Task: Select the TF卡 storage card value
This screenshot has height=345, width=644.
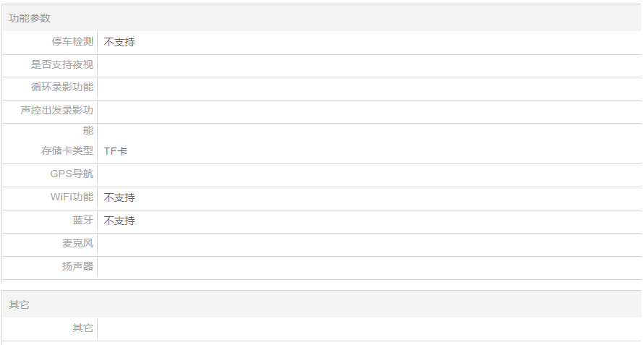Action: click(116, 151)
